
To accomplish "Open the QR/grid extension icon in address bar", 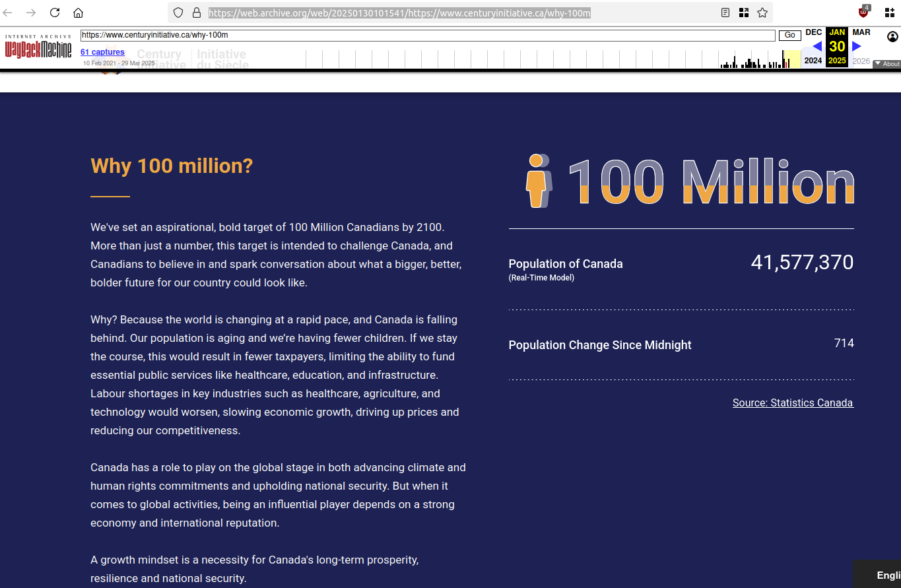I will (744, 13).
